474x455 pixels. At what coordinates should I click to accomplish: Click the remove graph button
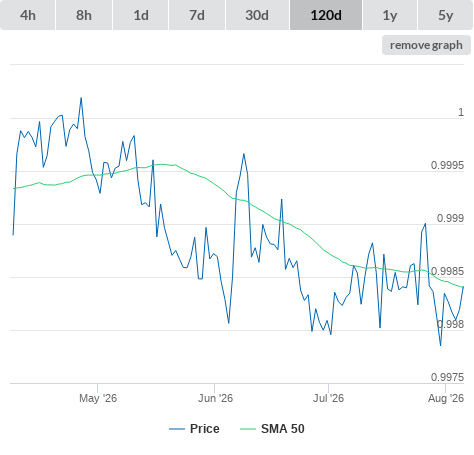[x=426, y=45]
